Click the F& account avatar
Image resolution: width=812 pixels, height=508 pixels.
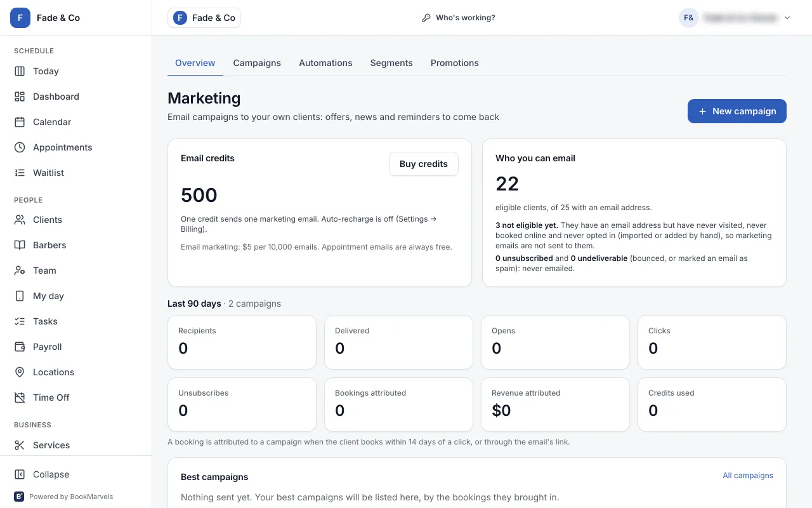pyautogui.click(x=688, y=18)
